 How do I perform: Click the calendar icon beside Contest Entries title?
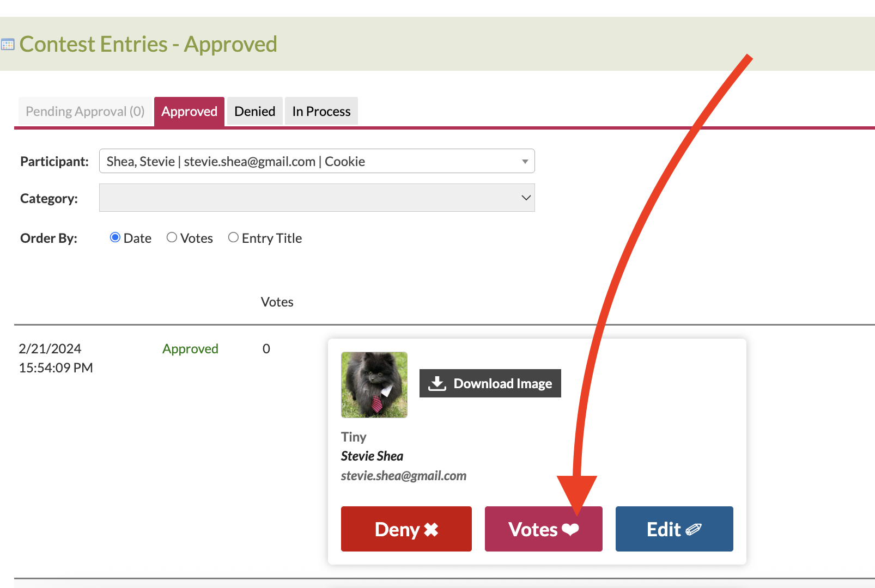(8, 44)
